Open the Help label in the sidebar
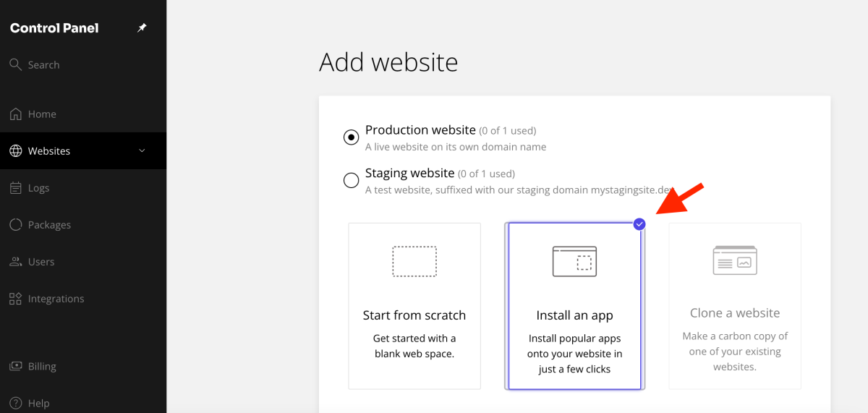 (x=38, y=404)
